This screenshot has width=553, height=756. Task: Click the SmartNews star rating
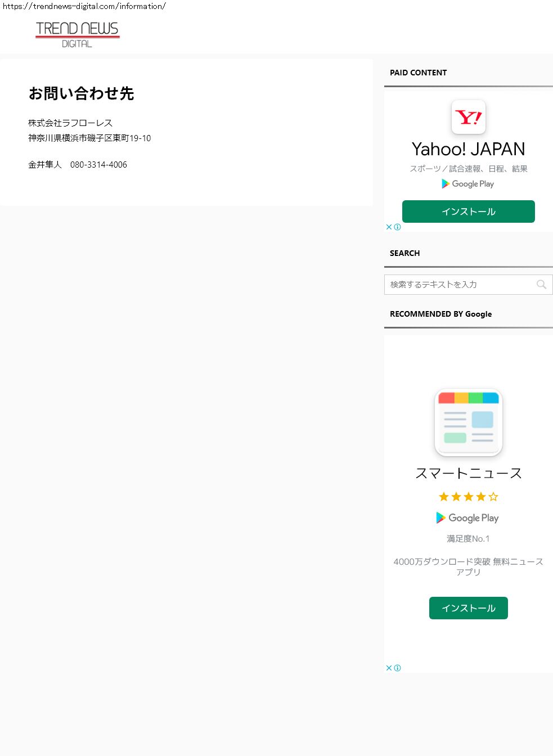click(x=468, y=497)
